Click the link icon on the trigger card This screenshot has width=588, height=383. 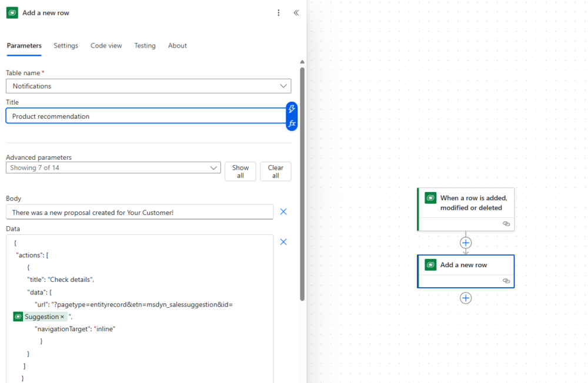point(506,224)
